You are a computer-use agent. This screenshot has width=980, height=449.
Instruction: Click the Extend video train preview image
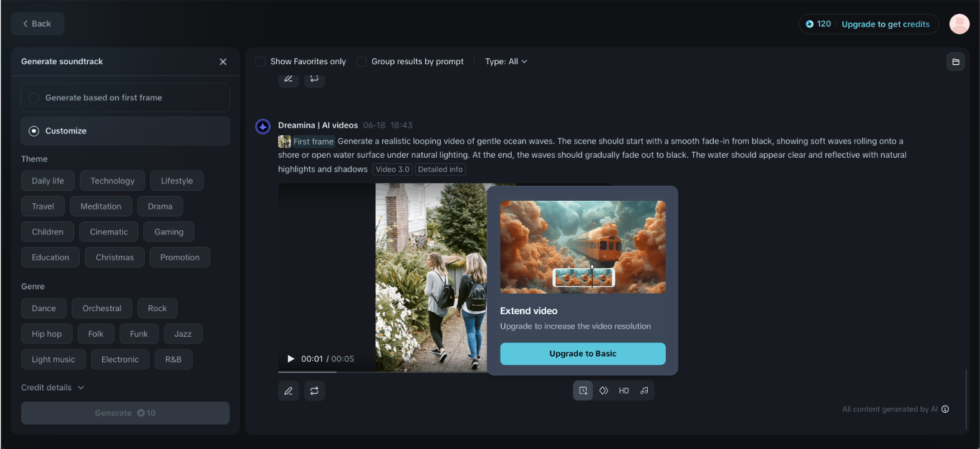pos(583,247)
